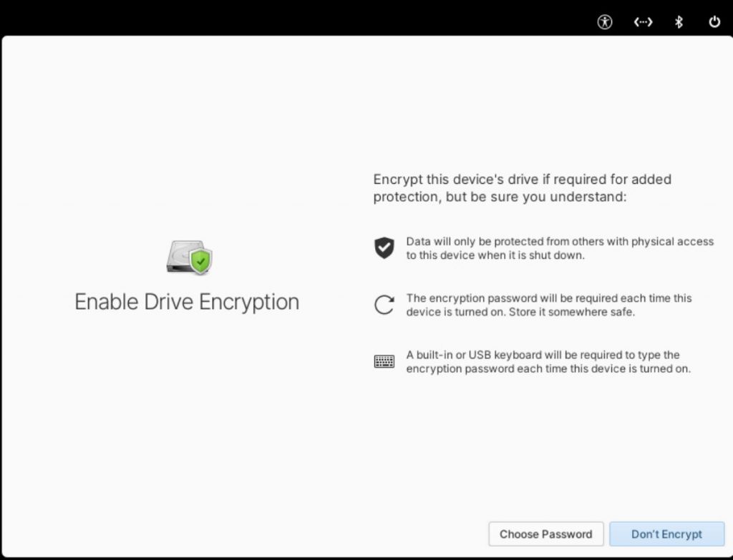This screenshot has height=560, width=733.
Task: Click the "Store it somewhere safe" sentence
Action: pos(564,313)
